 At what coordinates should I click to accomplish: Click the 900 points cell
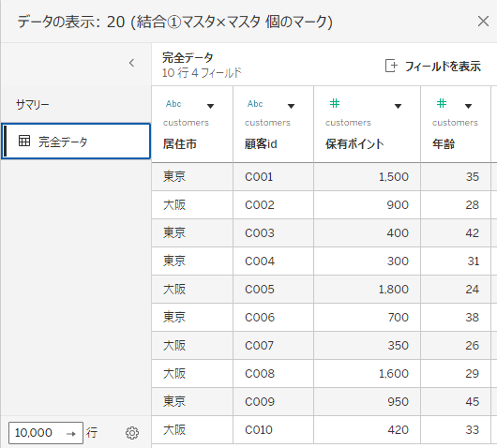(x=367, y=205)
